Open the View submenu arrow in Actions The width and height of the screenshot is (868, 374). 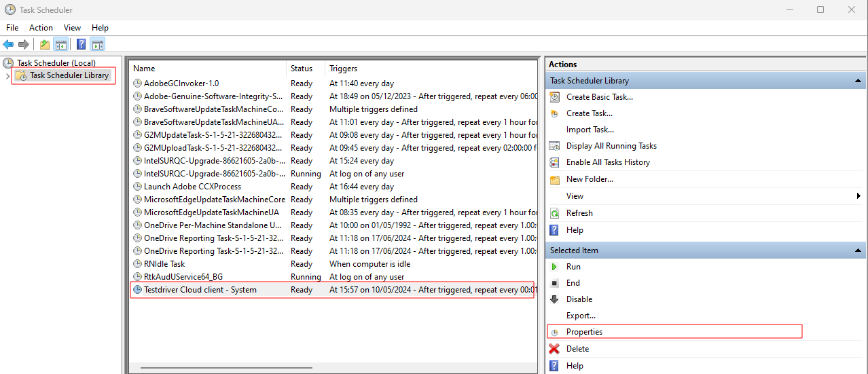(859, 196)
